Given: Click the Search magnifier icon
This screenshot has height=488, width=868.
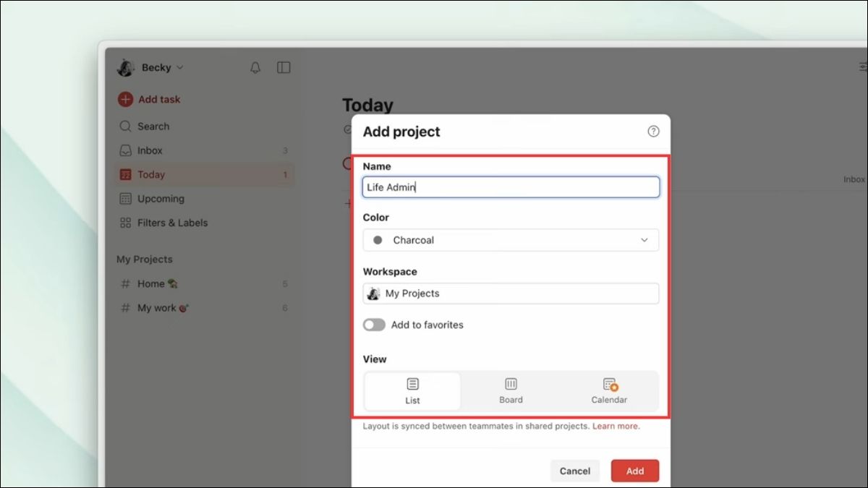Looking at the screenshot, I should point(126,126).
